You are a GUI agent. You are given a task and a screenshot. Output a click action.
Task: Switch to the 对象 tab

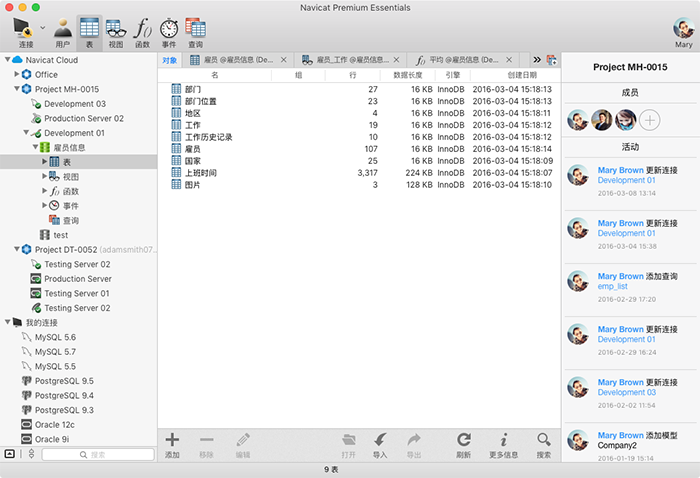[x=170, y=60]
